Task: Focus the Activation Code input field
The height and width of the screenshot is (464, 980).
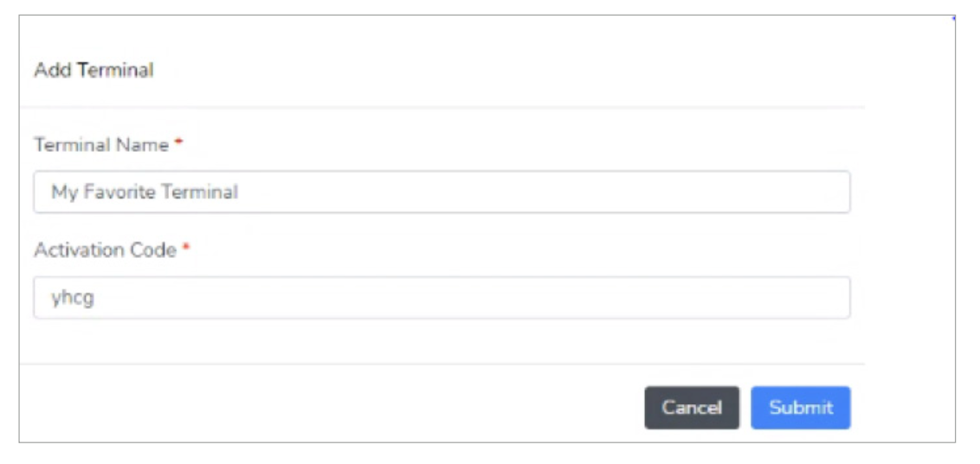Action: [x=442, y=298]
